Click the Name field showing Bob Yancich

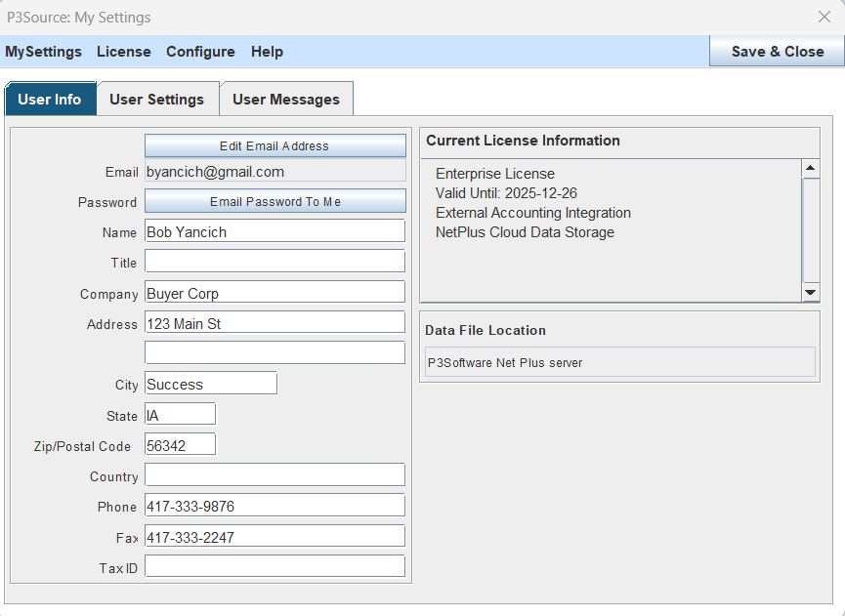point(275,230)
